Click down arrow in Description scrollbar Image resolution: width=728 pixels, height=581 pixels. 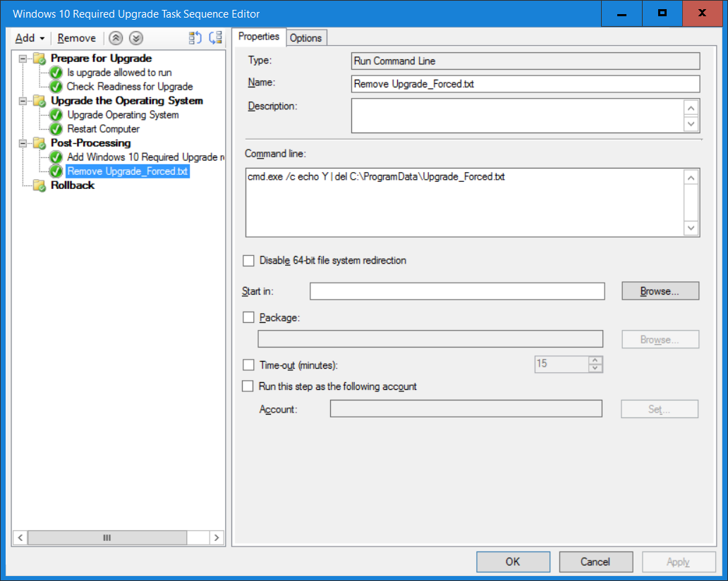[691, 124]
